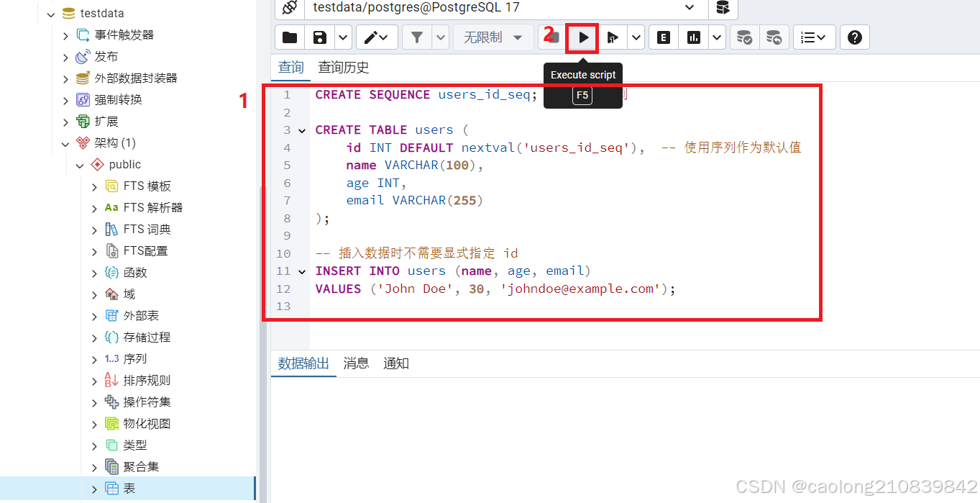The image size is (980, 503).
Task: Click the FTS配置 icon
Action: [111, 251]
